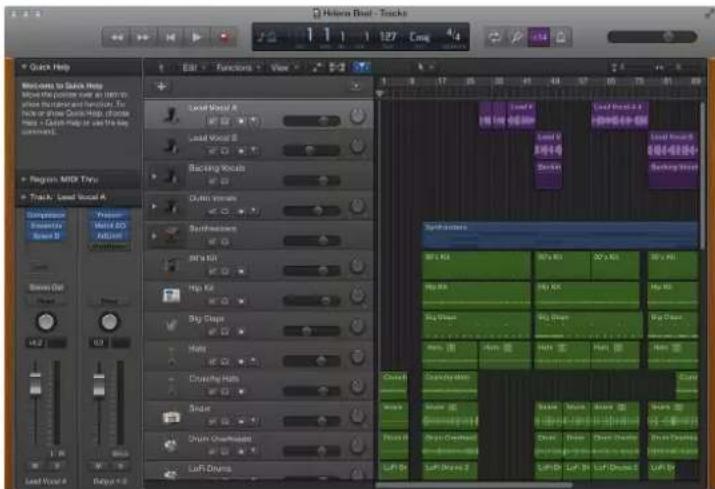Click the Match EQ plug-in slot
The image size is (715, 489).
[109, 225]
